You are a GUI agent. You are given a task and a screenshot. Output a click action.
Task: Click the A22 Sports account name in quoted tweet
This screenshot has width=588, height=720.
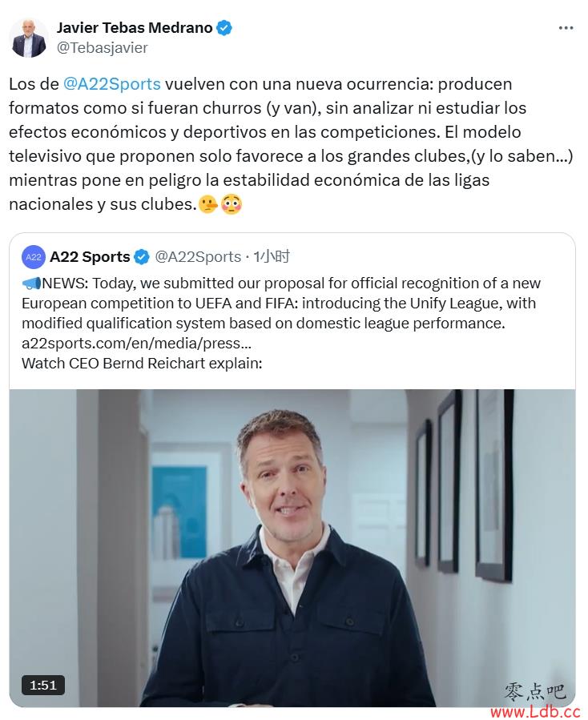(90, 256)
